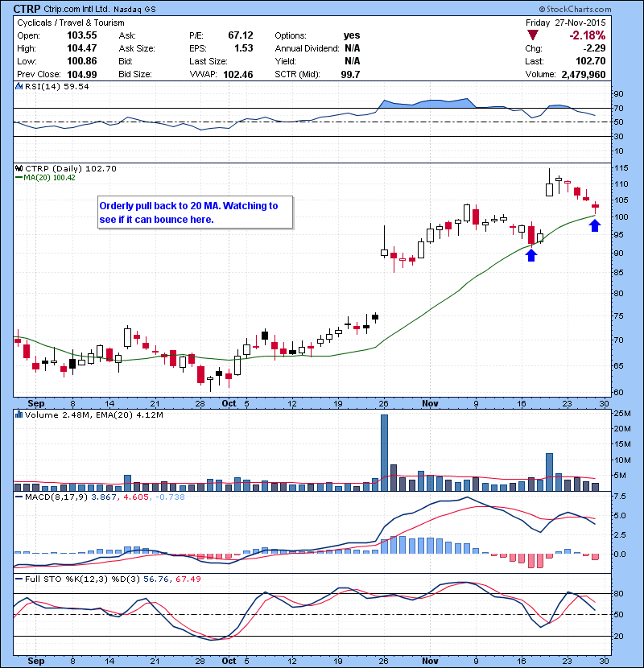Image resolution: width=644 pixels, height=668 pixels.
Task: Click the MACD histogram value -0.738
Action: (171, 497)
